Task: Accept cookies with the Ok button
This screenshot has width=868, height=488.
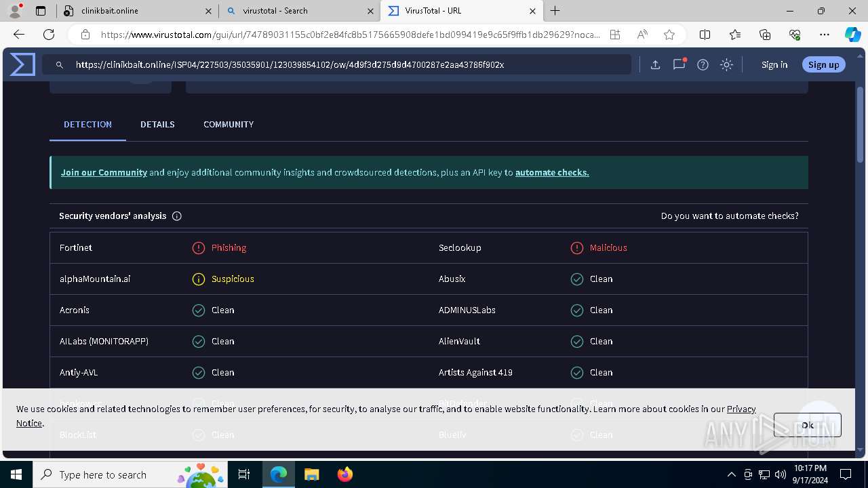Action: pyautogui.click(x=807, y=425)
